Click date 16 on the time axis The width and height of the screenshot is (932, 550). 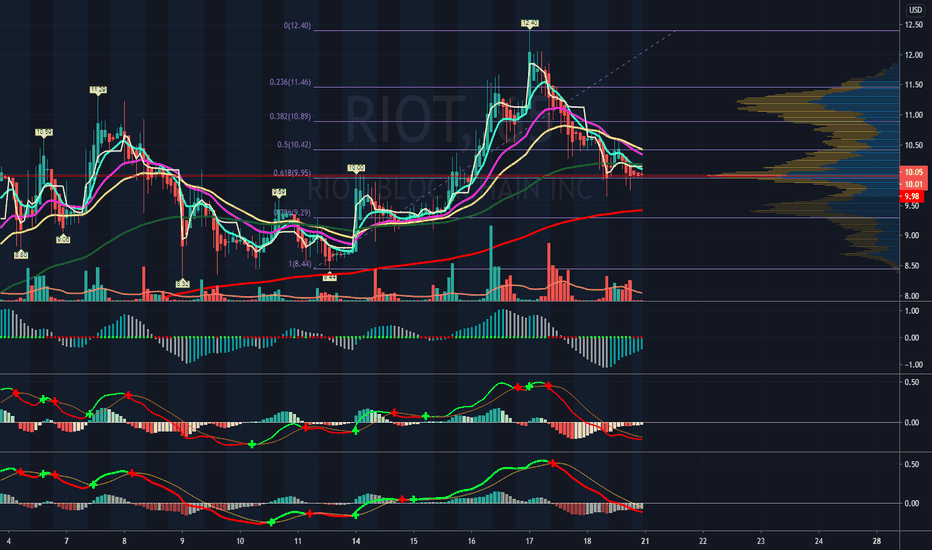[x=471, y=541]
